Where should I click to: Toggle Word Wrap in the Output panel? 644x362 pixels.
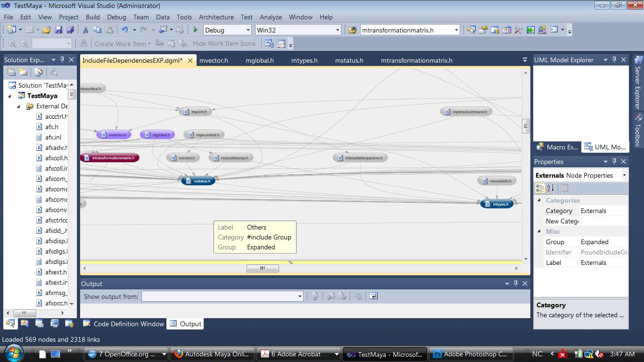(373, 296)
